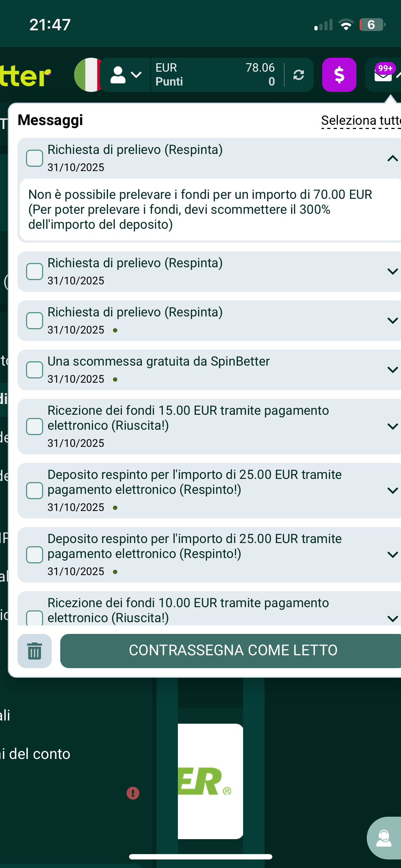
Task: Expand the second Richiesta di prelievo message
Action: 392,272
